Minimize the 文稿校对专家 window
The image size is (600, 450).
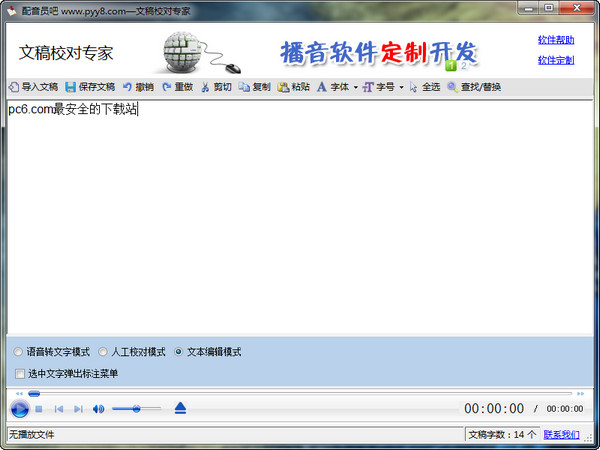point(529,8)
